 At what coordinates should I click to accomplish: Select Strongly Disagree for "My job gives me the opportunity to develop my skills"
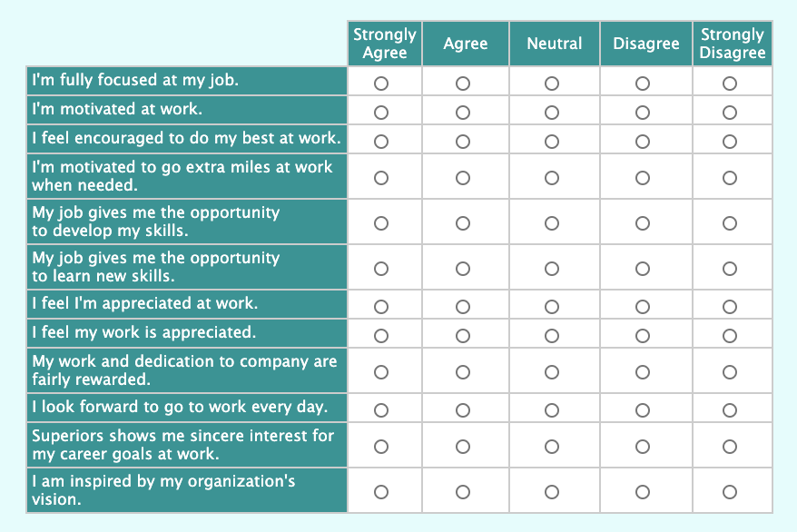point(731,221)
